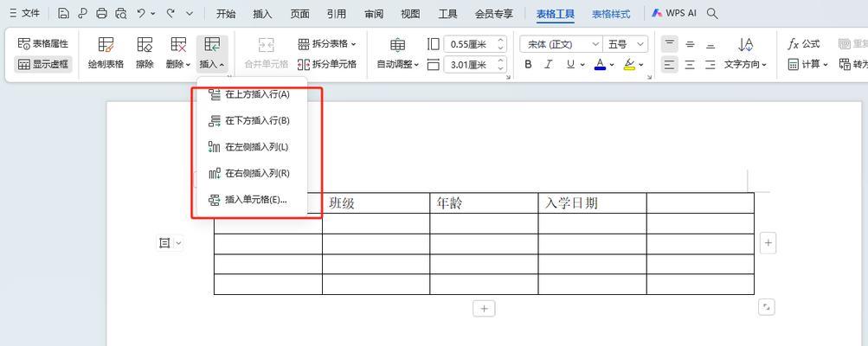
Task: Center text horizontally icon
Action: pyautogui.click(x=690, y=65)
